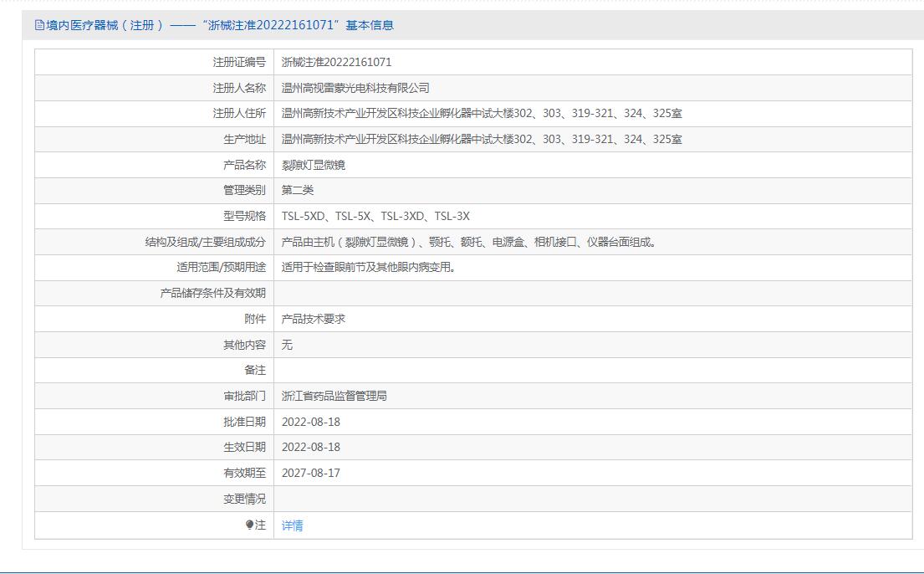Click the document icon before 境内医疗器械 title
Screen dimensions: 924x574
pyautogui.click(x=39, y=25)
